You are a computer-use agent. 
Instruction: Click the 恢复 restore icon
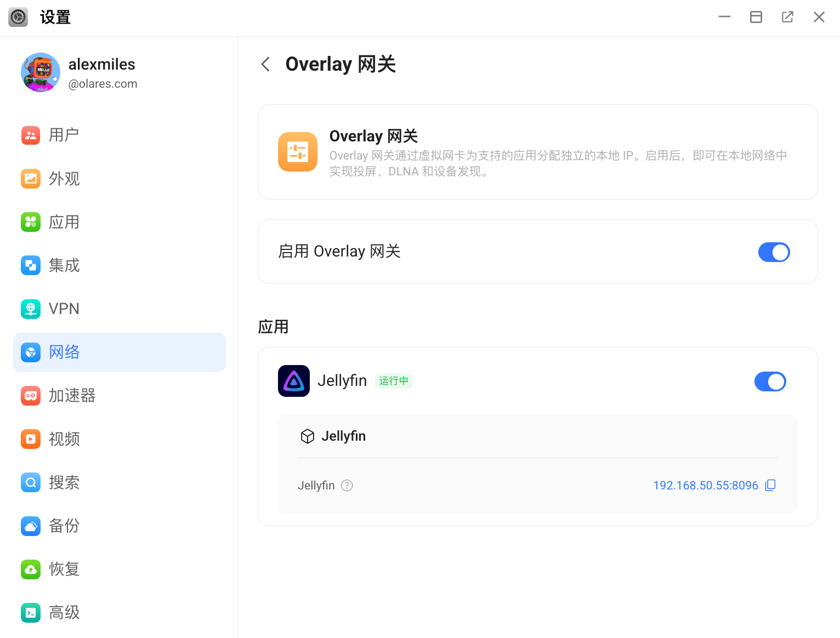pyautogui.click(x=31, y=569)
